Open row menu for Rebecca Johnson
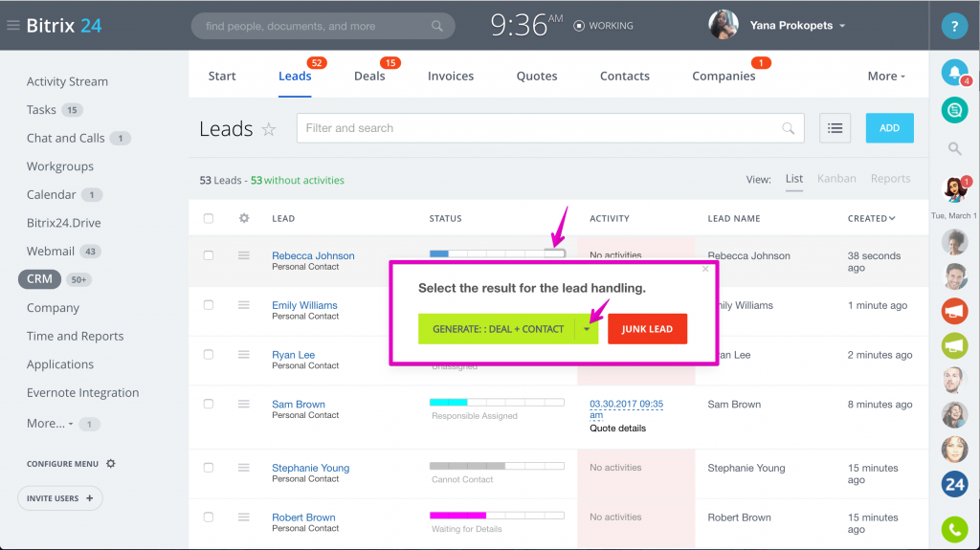980x550 pixels. pyautogui.click(x=244, y=255)
